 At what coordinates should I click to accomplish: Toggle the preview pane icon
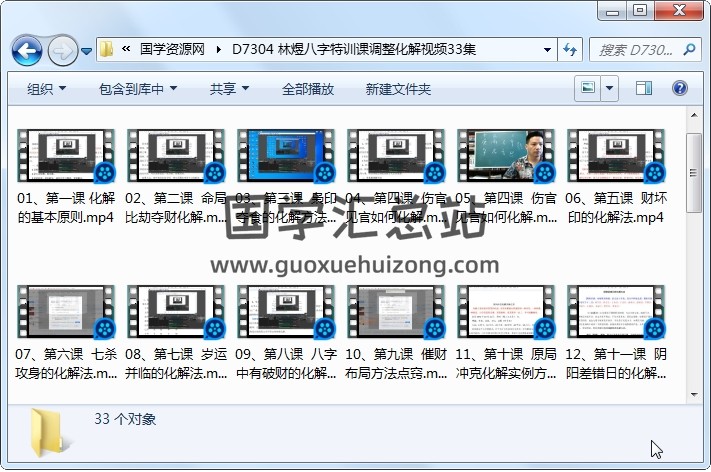[x=644, y=88]
